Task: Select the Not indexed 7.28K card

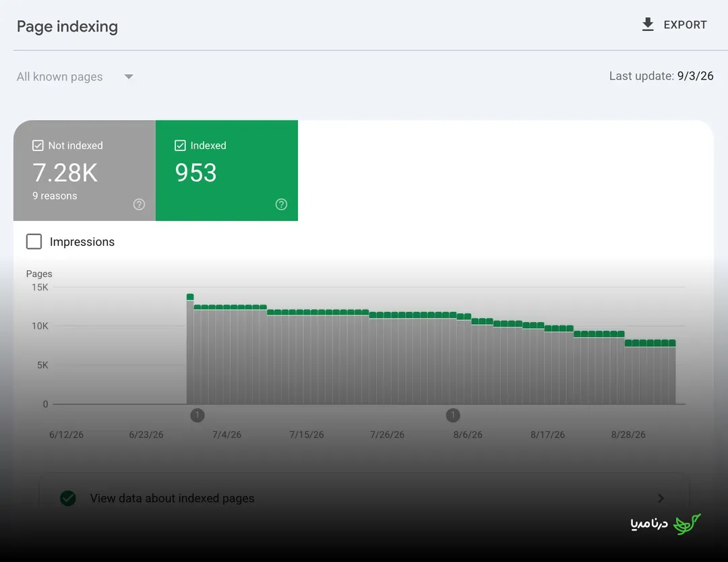Action: click(84, 170)
